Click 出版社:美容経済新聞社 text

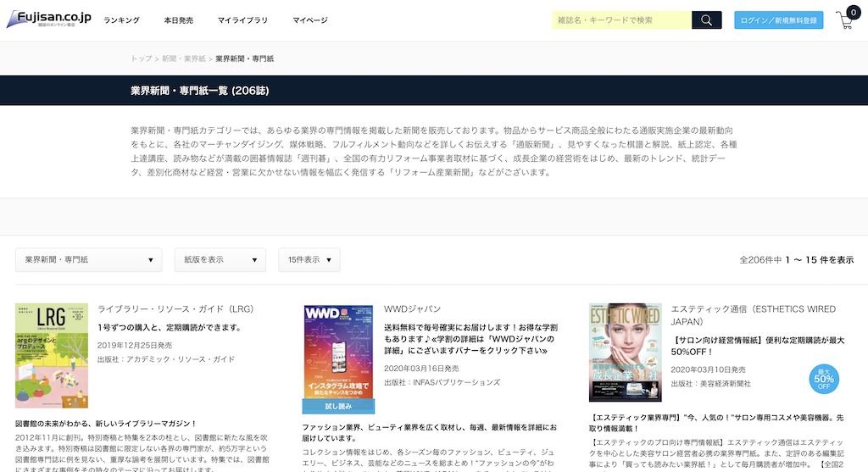pyautogui.click(x=711, y=384)
